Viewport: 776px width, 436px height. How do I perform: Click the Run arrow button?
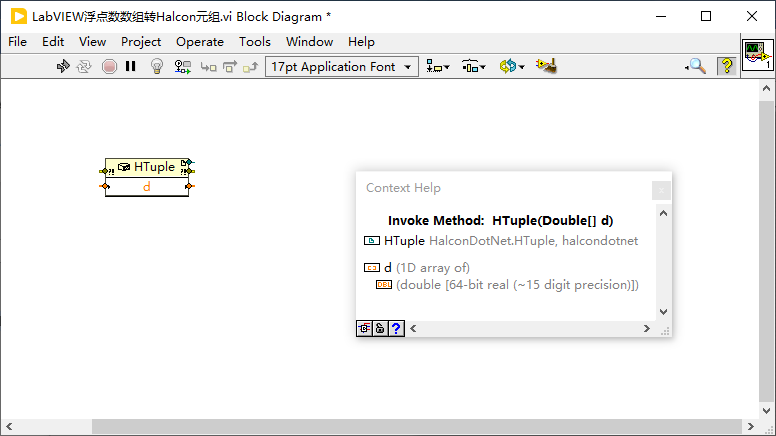[x=63, y=66]
